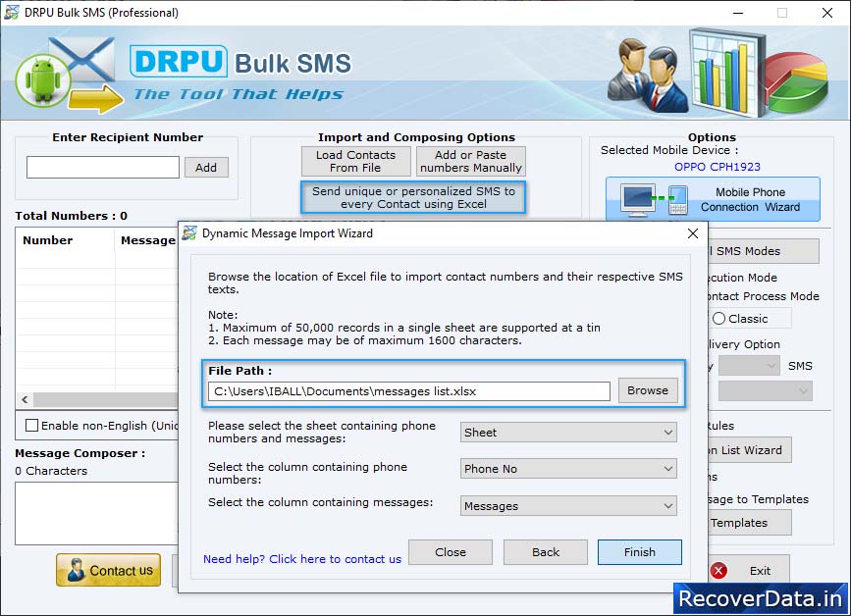The image size is (851, 616).
Task: Click the Exit button
Action: (x=750, y=571)
